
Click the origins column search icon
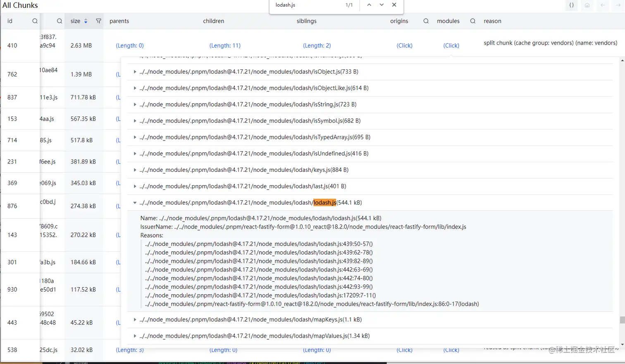click(x=426, y=21)
